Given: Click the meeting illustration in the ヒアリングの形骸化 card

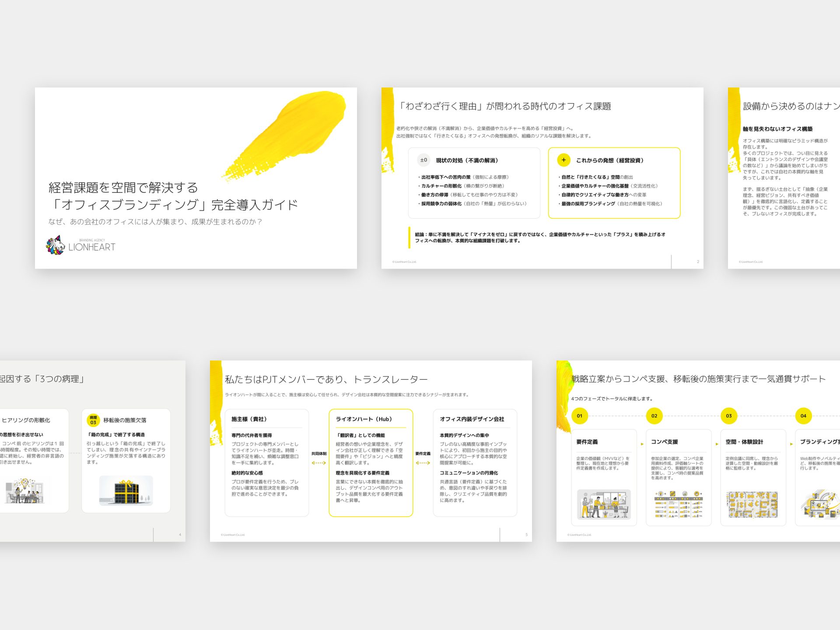Looking at the screenshot, I should click(25, 491).
